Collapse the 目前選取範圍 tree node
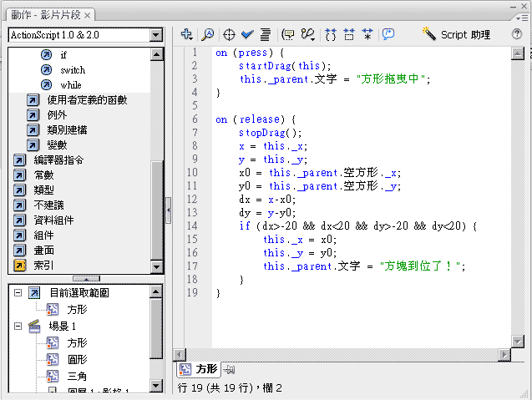532x400 pixels. [16, 293]
